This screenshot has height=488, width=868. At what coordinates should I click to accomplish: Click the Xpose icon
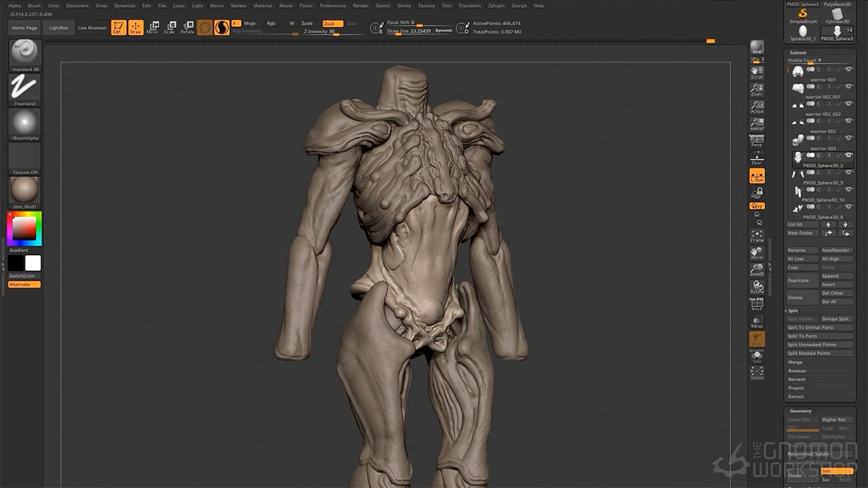pos(757,373)
